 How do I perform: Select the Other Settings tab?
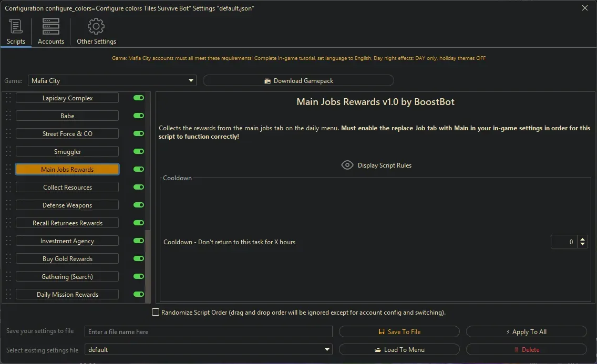point(96,32)
